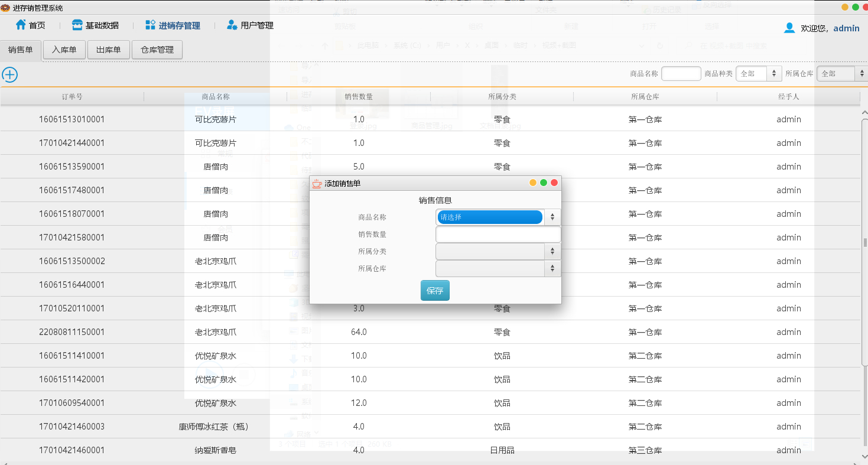
Task: Click the plus icon to add a record
Action: tap(9, 74)
